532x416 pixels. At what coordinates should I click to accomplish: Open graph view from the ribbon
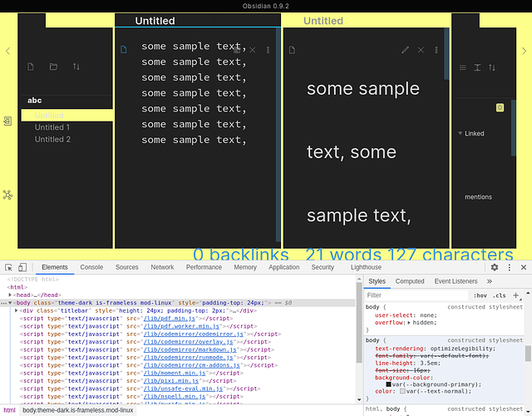tap(7, 195)
